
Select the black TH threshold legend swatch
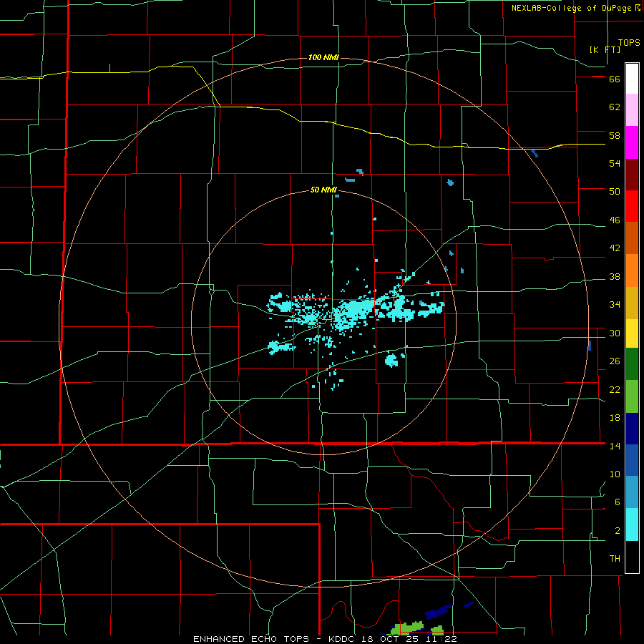632,557
